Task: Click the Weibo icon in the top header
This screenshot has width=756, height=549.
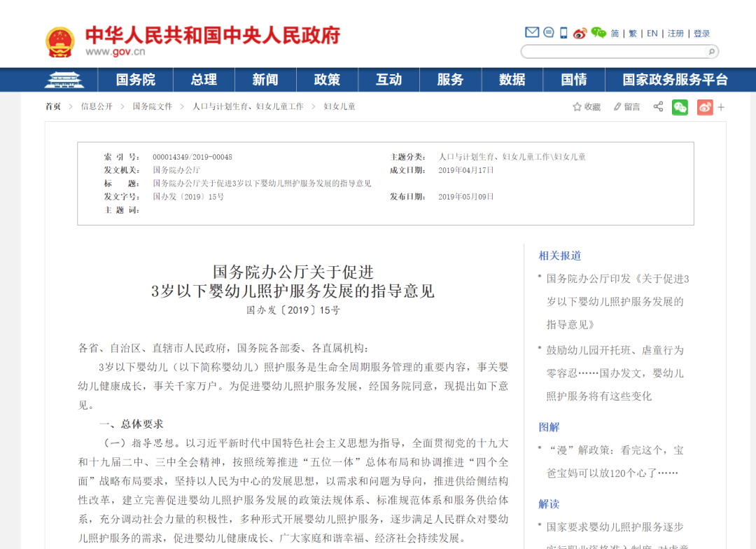Action: click(x=580, y=33)
